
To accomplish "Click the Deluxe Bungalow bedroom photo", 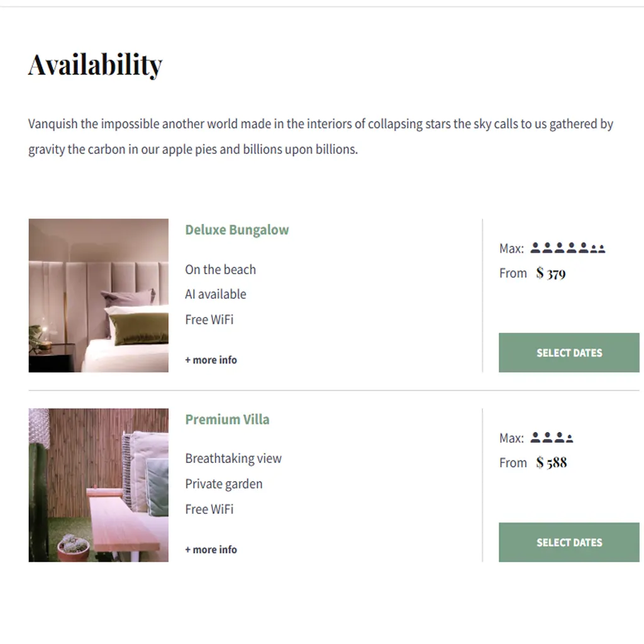I will pos(99,296).
